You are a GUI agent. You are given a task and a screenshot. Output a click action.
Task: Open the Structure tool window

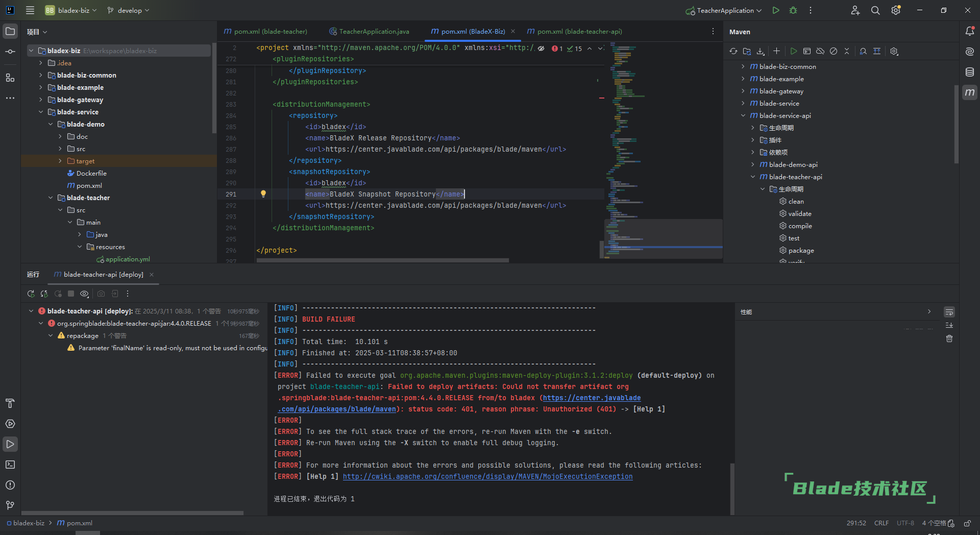[x=10, y=78]
